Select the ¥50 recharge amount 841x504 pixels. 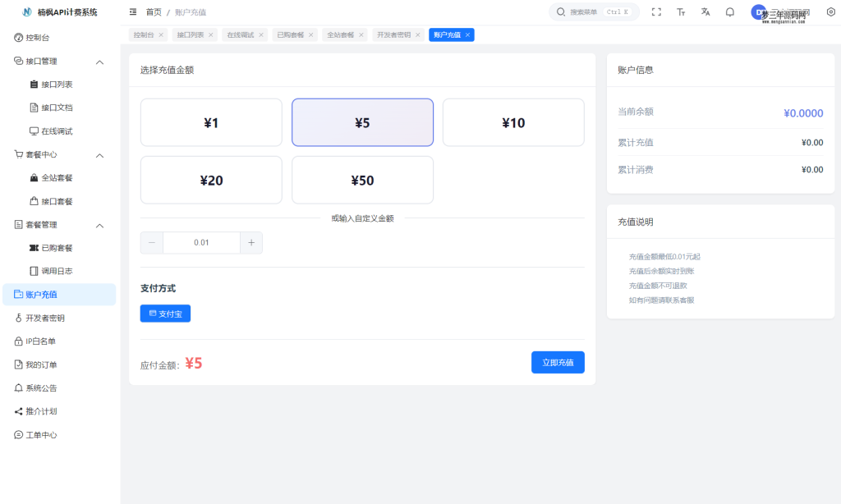[362, 180]
